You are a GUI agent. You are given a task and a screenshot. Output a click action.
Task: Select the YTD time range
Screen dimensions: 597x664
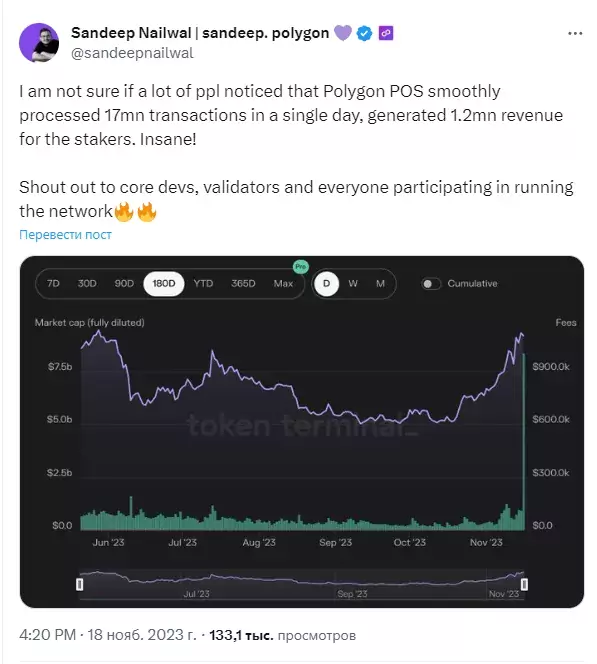203,283
